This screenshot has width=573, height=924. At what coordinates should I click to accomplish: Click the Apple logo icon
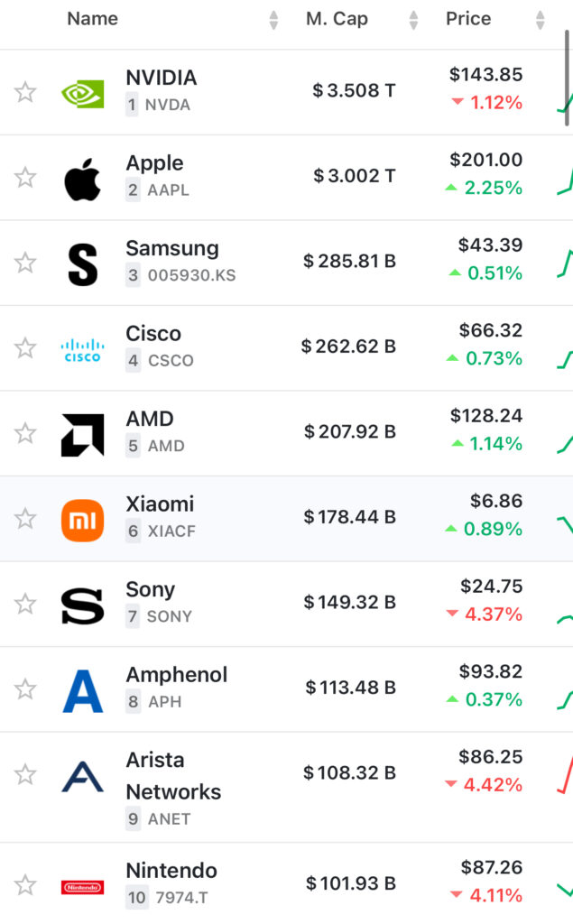click(x=82, y=178)
